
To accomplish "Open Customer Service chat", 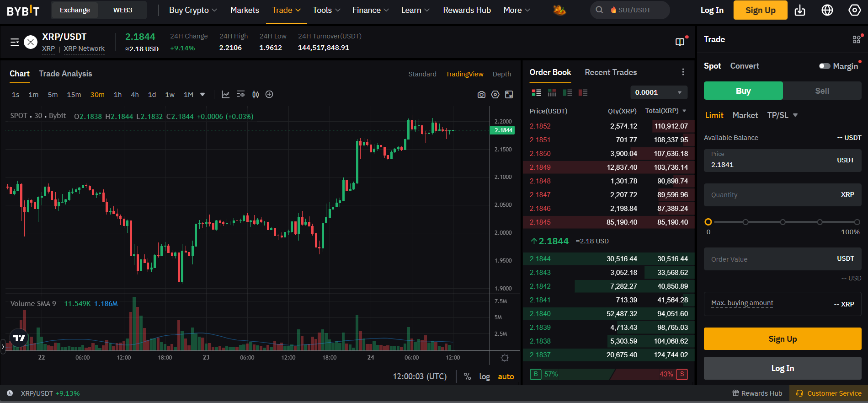I will tap(829, 393).
